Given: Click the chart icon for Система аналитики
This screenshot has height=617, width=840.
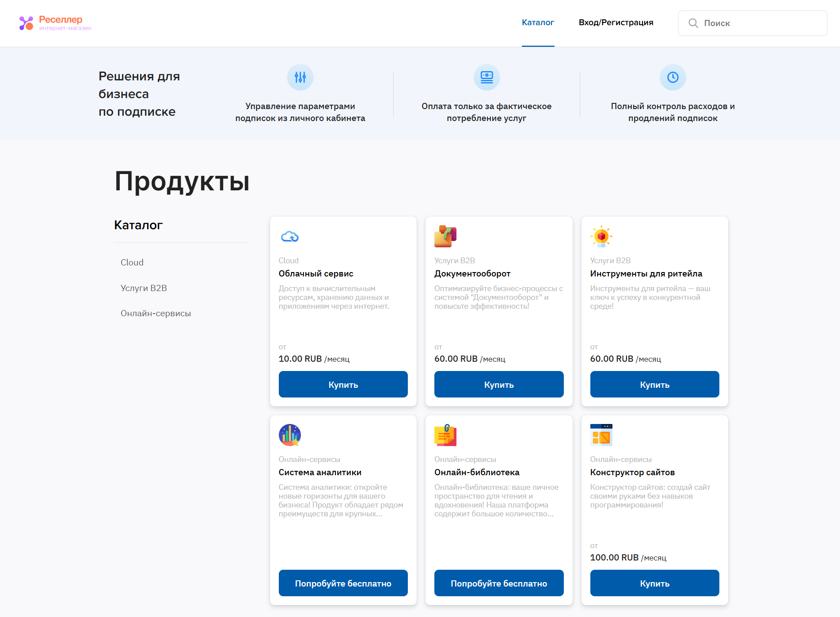Looking at the screenshot, I should pos(290,435).
